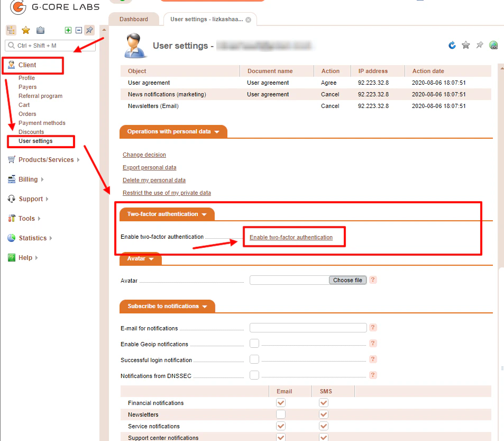Image resolution: width=504 pixels, height=441 pixels.
Task: Expand all menu items with plus icon
Action: click(x=68, y=30)
